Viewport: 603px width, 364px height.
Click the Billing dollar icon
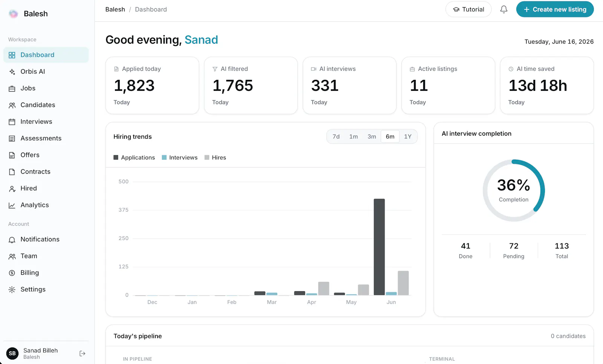[12, 273]
